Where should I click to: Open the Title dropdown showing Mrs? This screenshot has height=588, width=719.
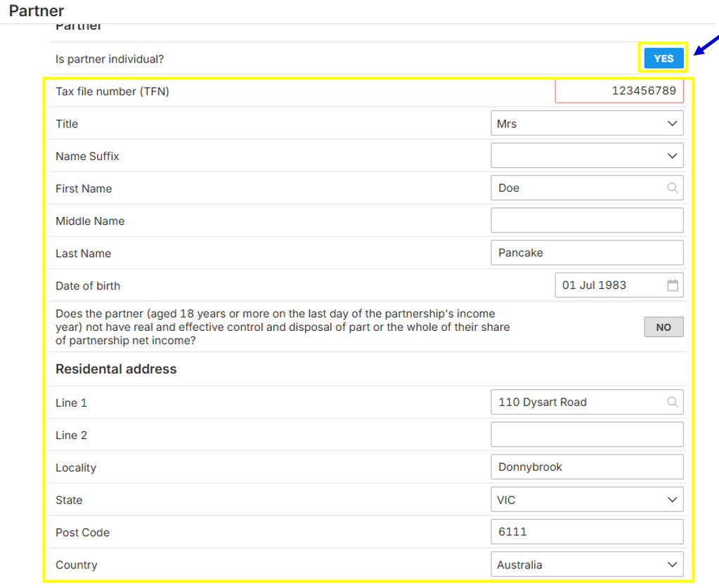587,123
